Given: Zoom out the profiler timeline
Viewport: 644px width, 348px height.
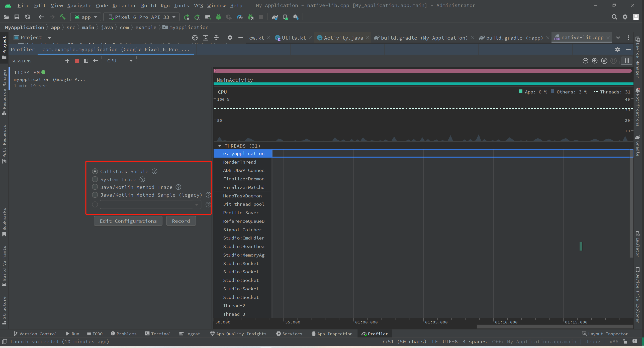Looking at the screenshot, I should pos(585,61).
